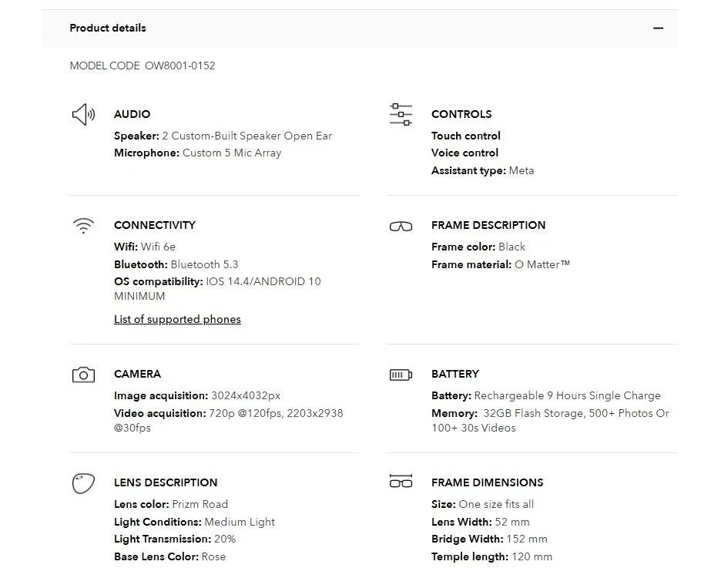
Task: Click the Frame Dimensions glasses icon
Action: pyautogui.click(x=401, y=482)
